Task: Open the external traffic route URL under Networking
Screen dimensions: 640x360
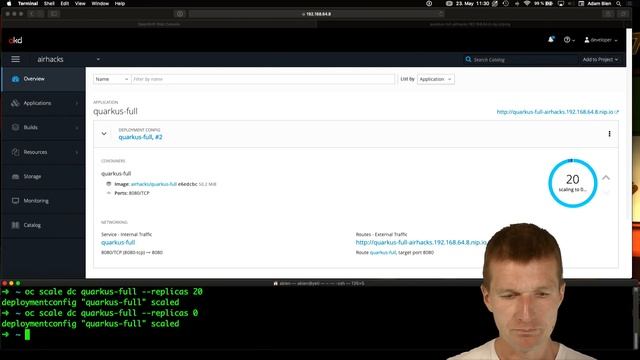Action: pyautogui.click(x=421, y=242)
